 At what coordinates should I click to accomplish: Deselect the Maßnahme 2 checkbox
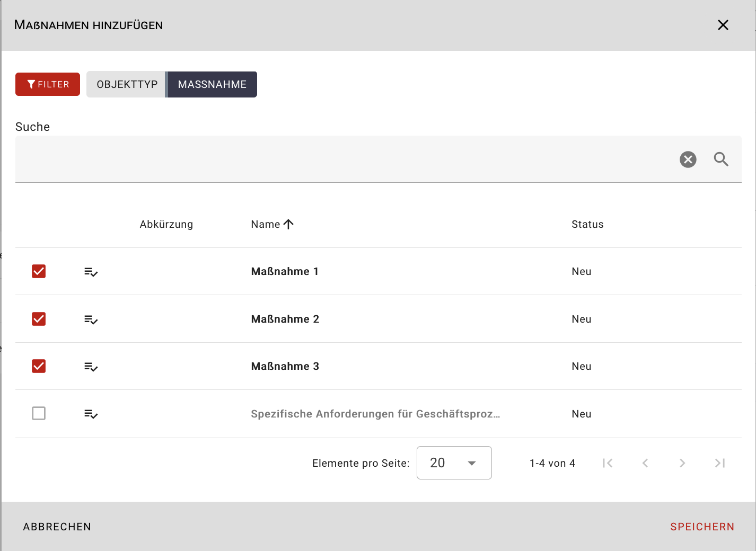[39, 319]
